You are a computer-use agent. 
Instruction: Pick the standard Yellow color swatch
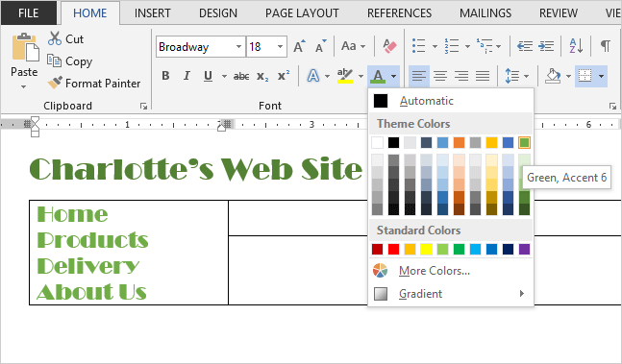[426, 249]
